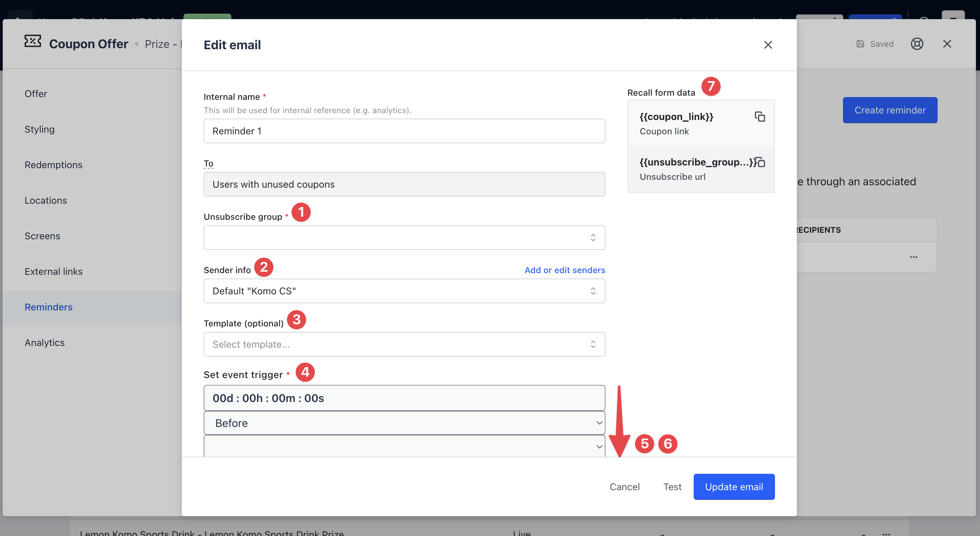Image resolution: width=980 pixels, height=536 pixels.
Task: Go to the Redemptions section
Action: (53, 165)
